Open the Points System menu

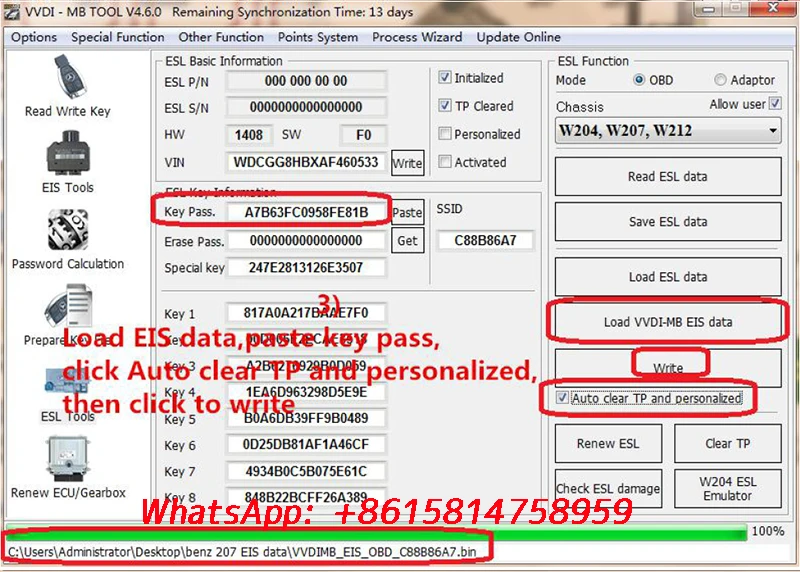318,37
